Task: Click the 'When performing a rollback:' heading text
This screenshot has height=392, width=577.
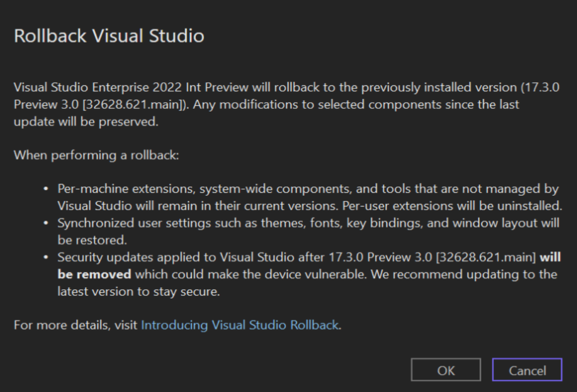Action: point(96,155)
